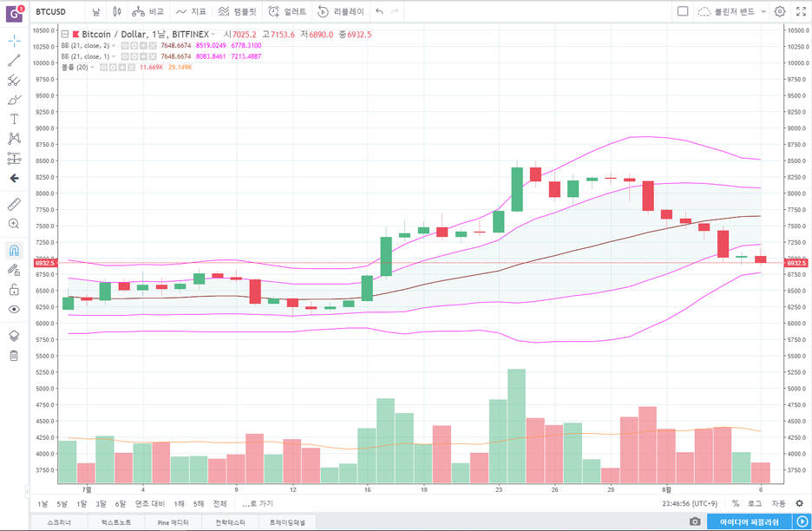Click the BTCUSD symbol search field
The width and height of the screenshot is (812, 531).
tap(56, 11)
